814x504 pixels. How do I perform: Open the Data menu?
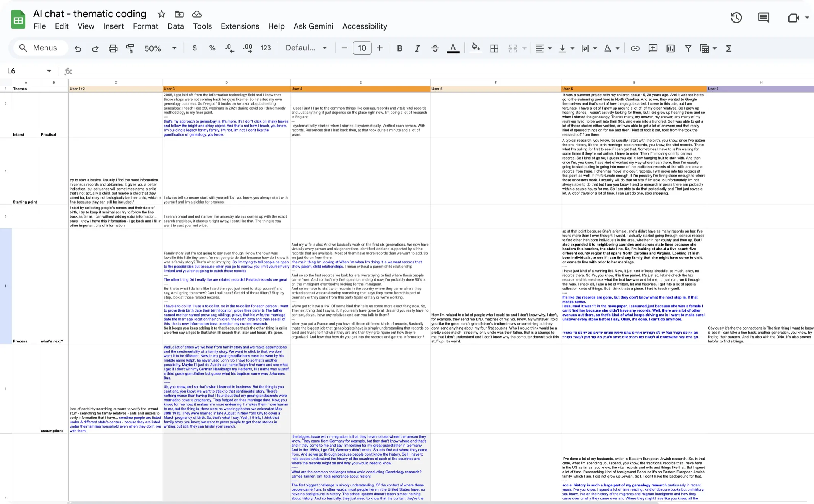[x=175, y=26]
